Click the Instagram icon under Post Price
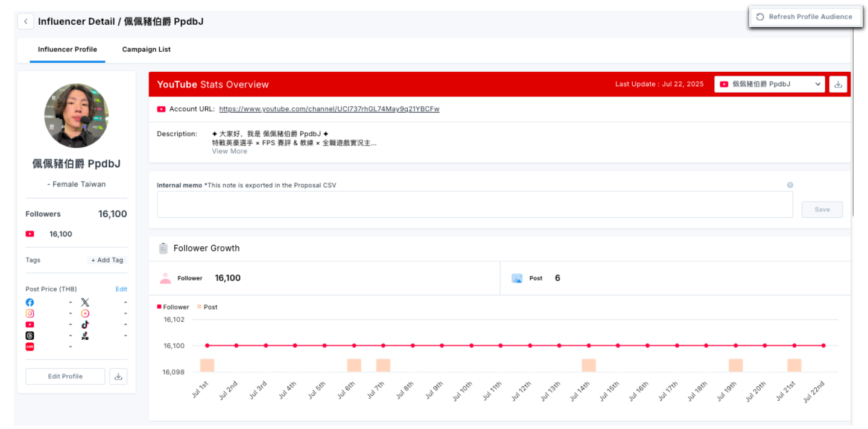 30,313
